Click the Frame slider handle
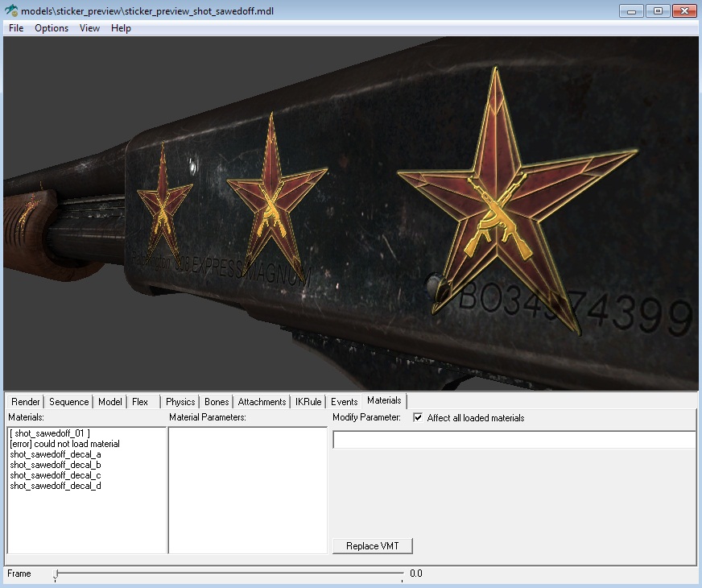 click(56, 575)
